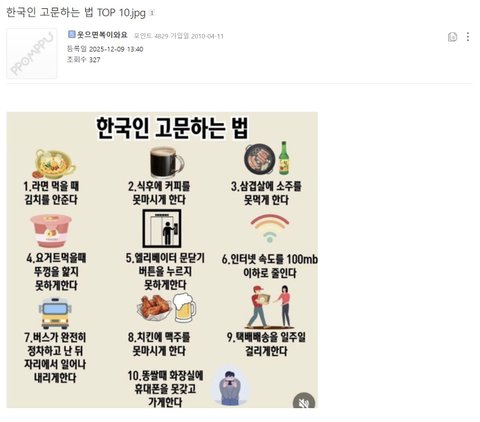Click the post title 한국인 고문하는 법 TOP 10.jpg
The height and width of the screenshot is (422, 480).
[76, 13]
